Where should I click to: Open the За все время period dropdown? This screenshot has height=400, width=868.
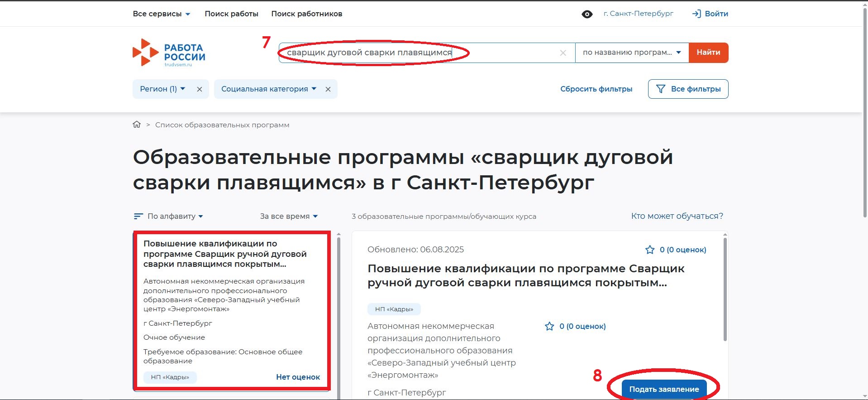click(289, 217)
